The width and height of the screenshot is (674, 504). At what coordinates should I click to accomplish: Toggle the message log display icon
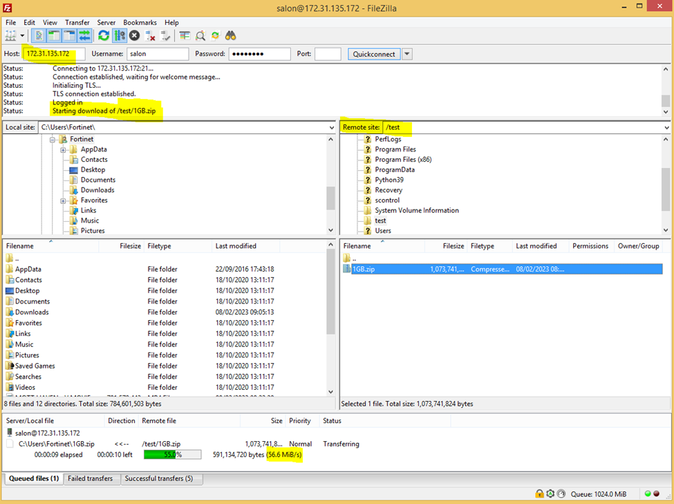pos(40,36)
